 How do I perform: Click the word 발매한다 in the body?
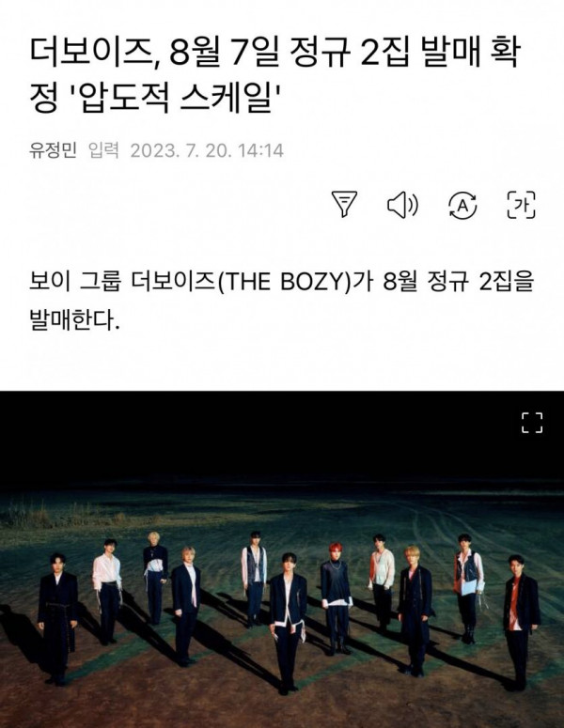pos(71,320)
